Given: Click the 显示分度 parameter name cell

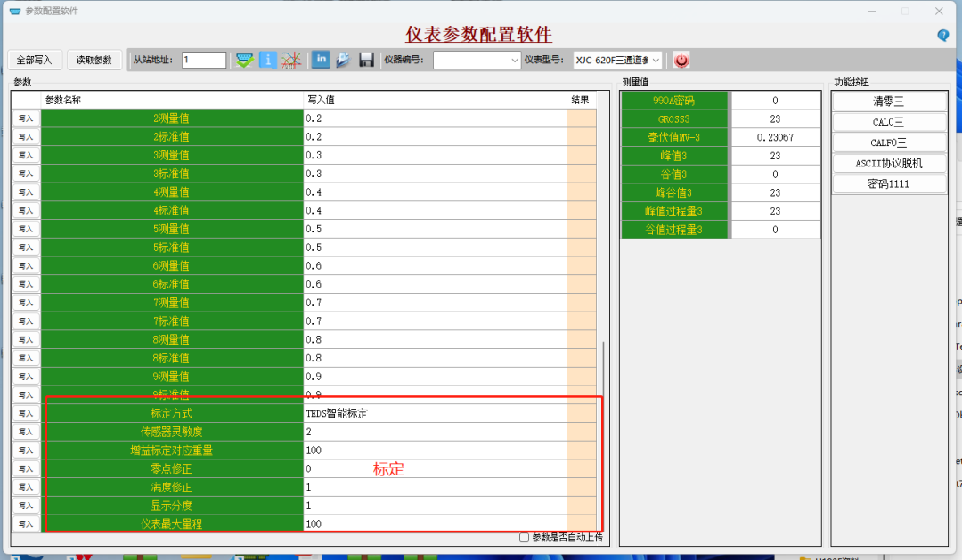Looking at the screenshot, I should (172, 506).
